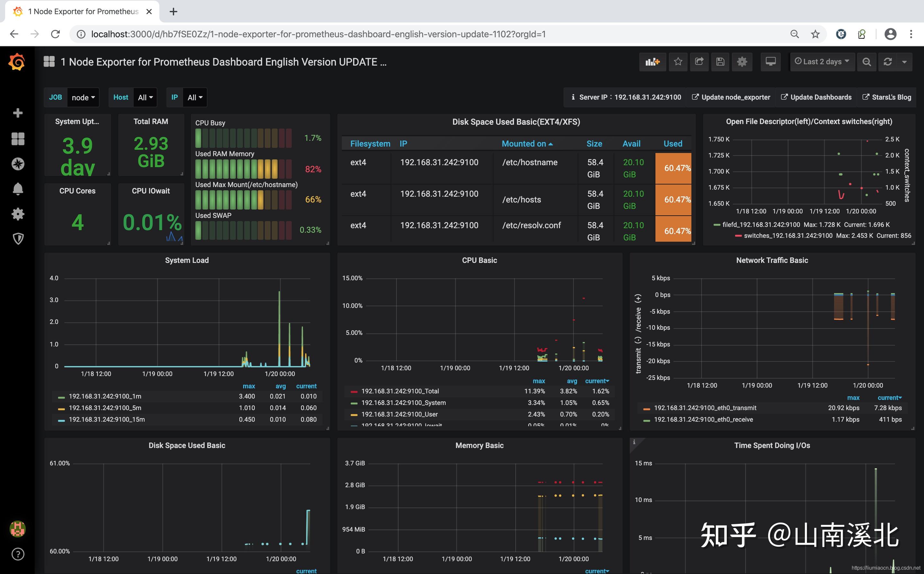The image size is (924, 574).
Task: Save dashboard with floppy disk icon
Action: [720, 62]
